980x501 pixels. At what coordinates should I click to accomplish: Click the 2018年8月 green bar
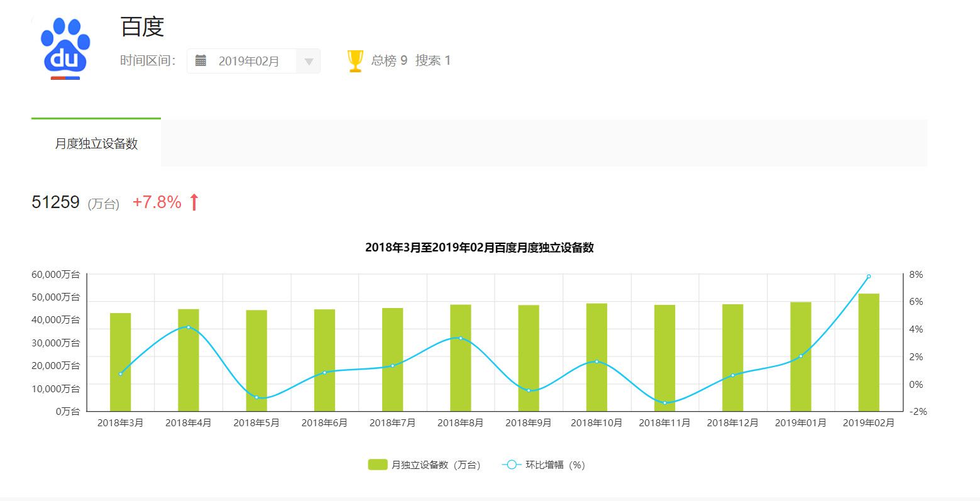point(461,358)
